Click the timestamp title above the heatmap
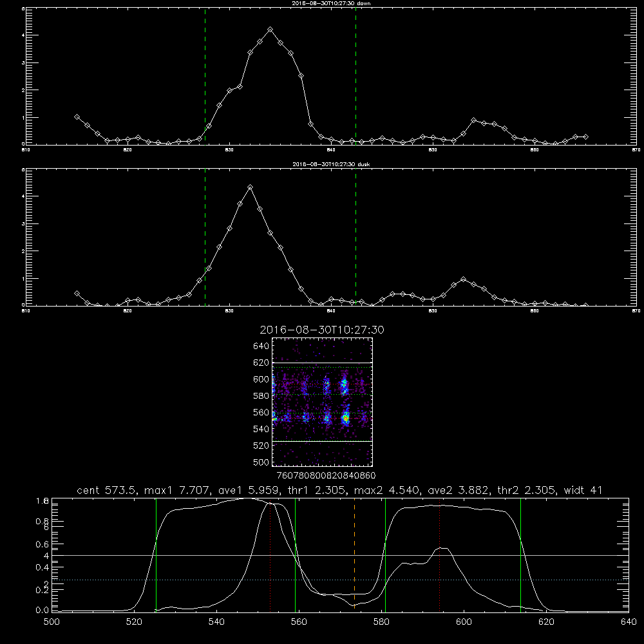This screenshot has height=644, width=644. click(x=322, y=330)
